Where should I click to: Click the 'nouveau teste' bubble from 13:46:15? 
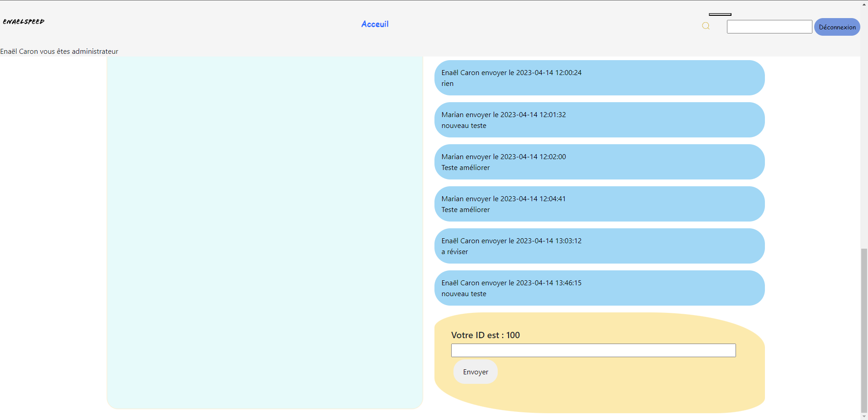[x=599, y=288]
